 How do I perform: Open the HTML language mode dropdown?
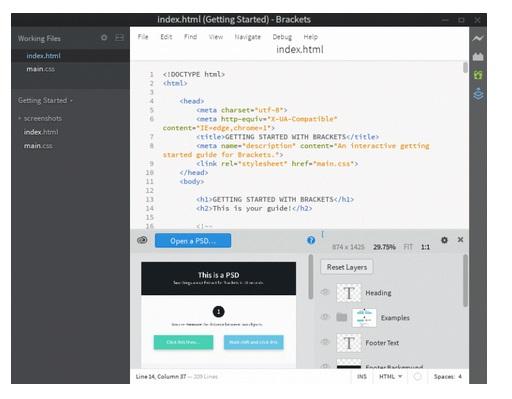click(390, 377)
